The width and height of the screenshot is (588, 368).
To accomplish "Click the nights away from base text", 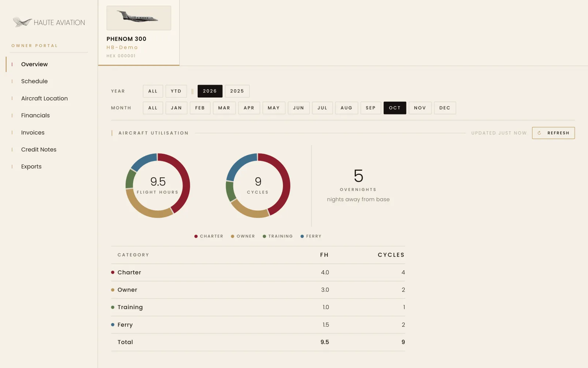I will pyautogui.click(x=358, y=199).
